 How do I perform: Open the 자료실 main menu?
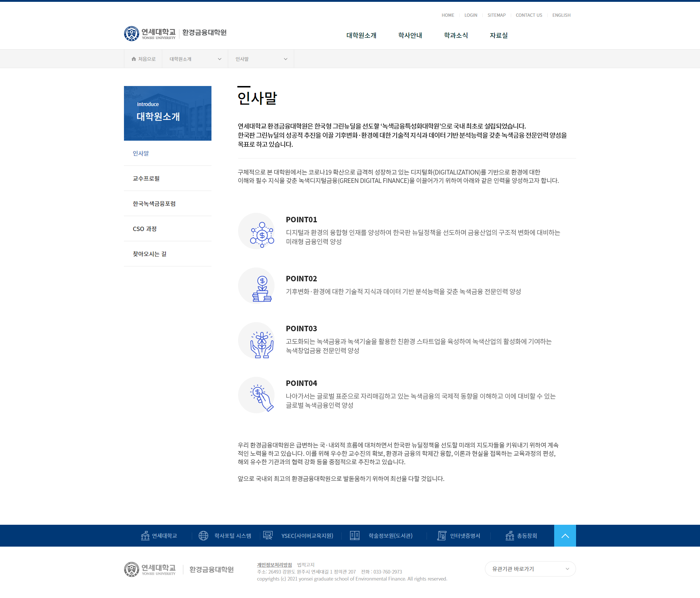click(x=498, y=35)
